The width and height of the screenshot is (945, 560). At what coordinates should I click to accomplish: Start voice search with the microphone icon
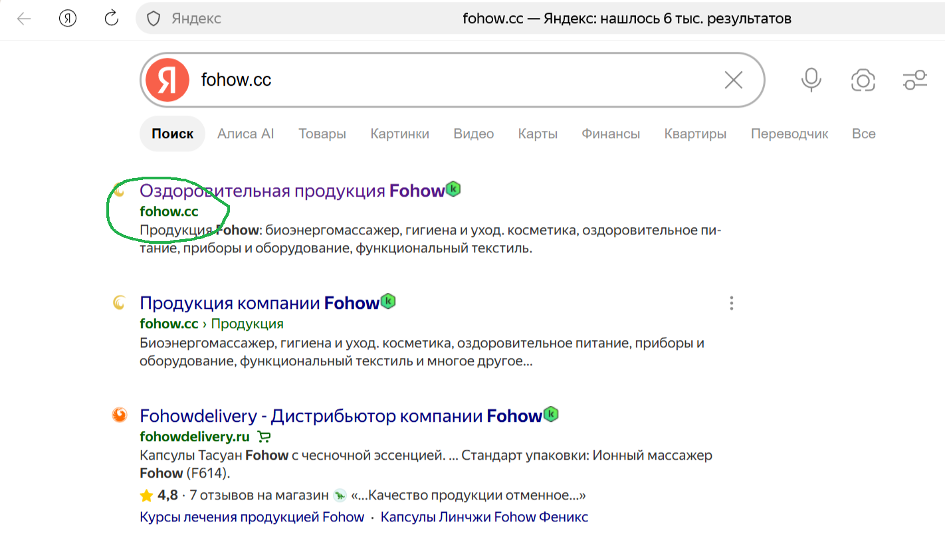pyautogui.click(x=811, y=80)
